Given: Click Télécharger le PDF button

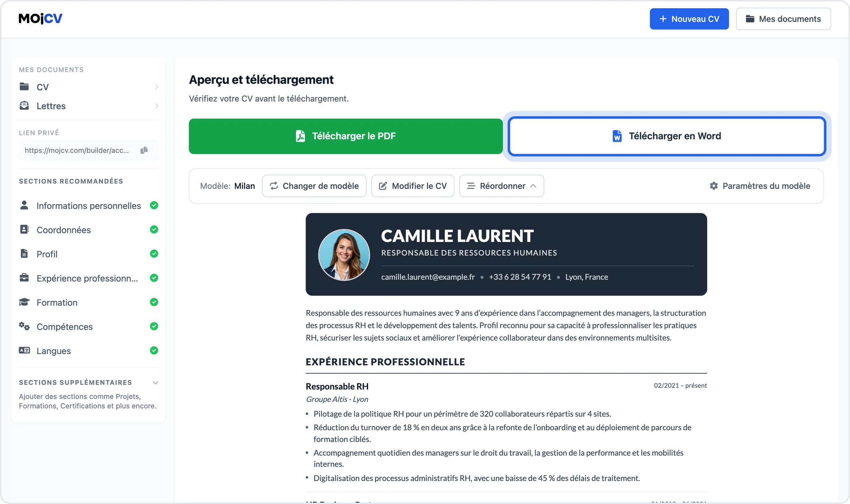Looking at the screenshot, I should pyautogui.click(x=346, y=136).
